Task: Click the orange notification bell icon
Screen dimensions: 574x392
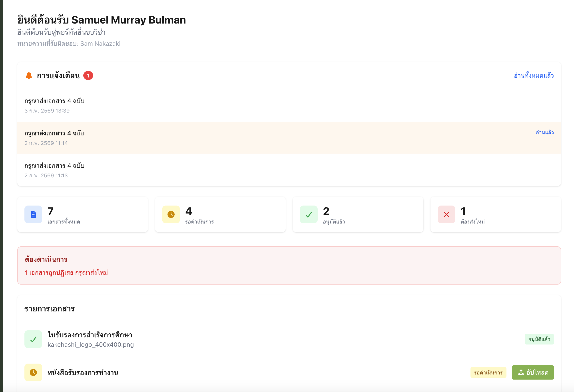Action: [x=29, y=75]
